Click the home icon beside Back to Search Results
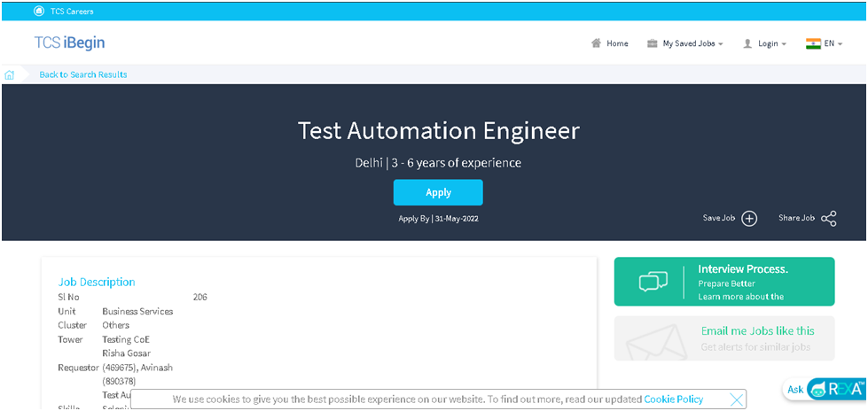Screen dimensions: 868x411 pyautogui.click(x=10, y=74)
